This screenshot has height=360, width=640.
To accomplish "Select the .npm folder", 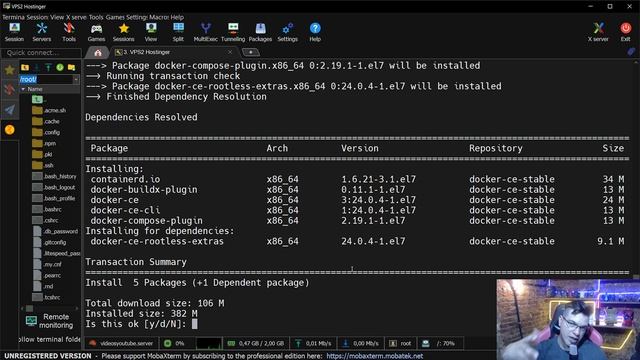I will click(44, 143).
